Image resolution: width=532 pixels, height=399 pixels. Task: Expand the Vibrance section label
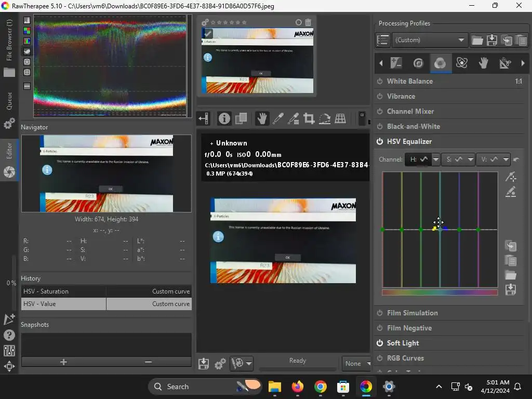pyautogui.click(x=401, y=96)
